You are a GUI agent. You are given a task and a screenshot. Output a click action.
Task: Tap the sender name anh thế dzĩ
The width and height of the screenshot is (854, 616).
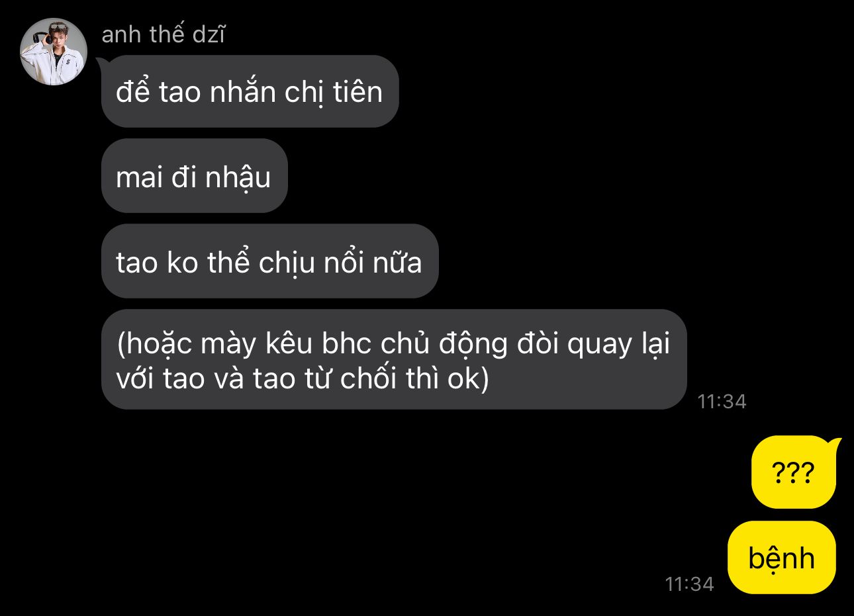(164, 34)
